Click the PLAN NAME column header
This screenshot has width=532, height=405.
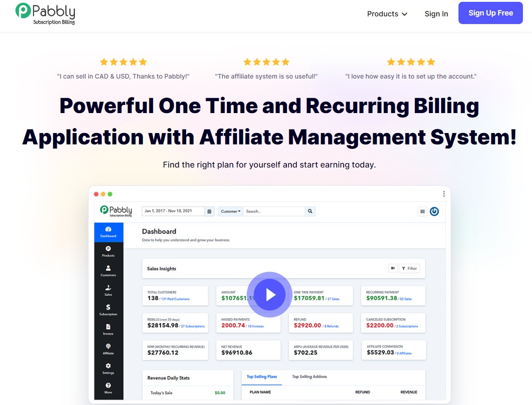(260, 392)
